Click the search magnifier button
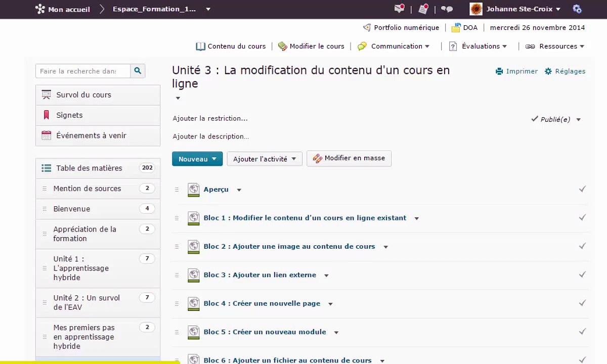This screenshot has width=607, height=364. click(138, 71)
